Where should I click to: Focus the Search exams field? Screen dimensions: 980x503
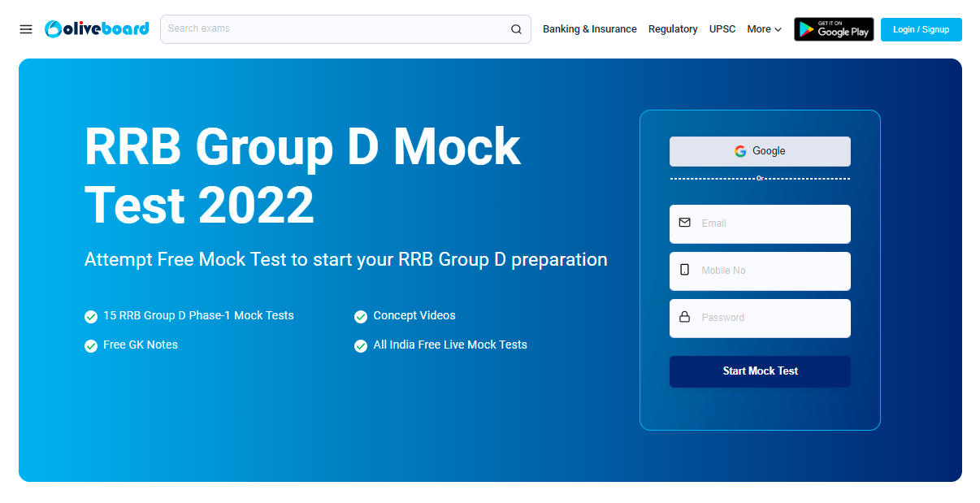(x=345, y=29)
